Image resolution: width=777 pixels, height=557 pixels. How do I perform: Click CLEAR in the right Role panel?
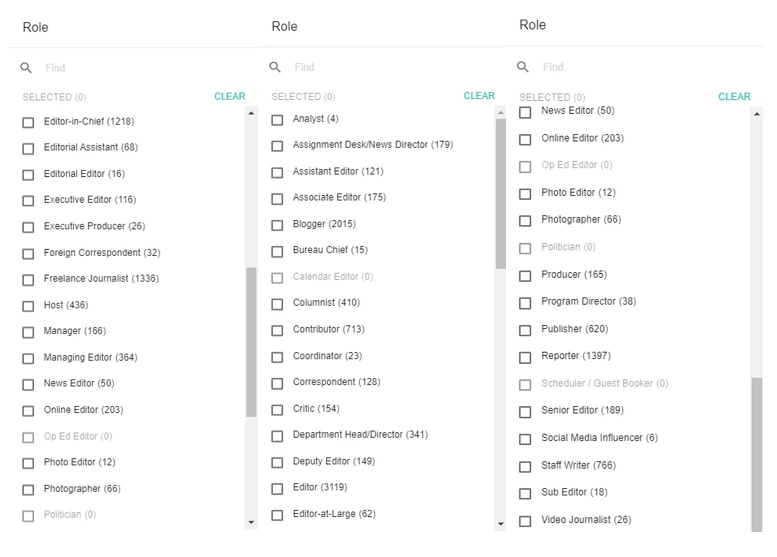pos(734,97)
